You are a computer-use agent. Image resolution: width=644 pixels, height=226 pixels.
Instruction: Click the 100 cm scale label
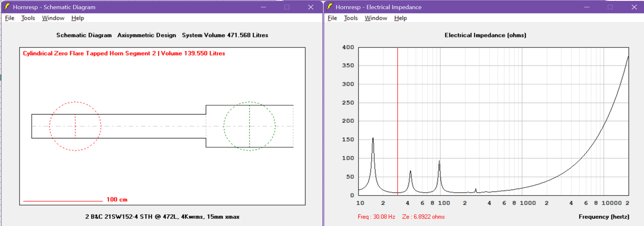point(117,199)
